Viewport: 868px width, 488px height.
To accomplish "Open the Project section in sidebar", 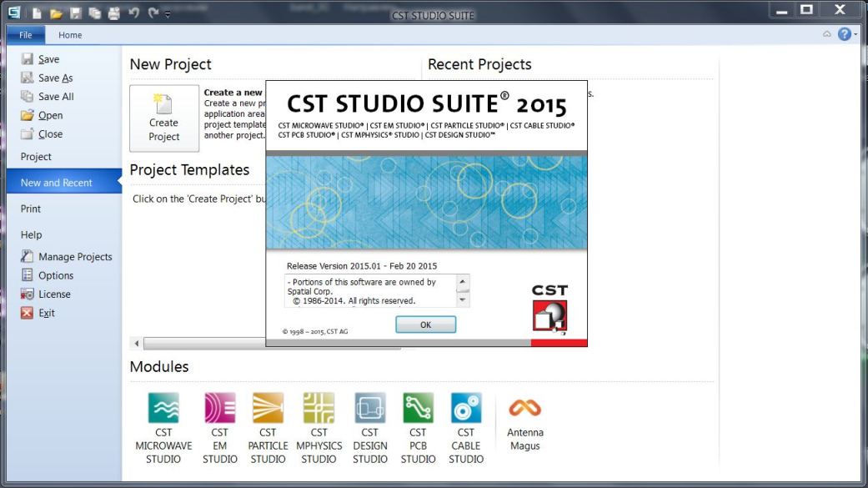I will coord(36,157).
